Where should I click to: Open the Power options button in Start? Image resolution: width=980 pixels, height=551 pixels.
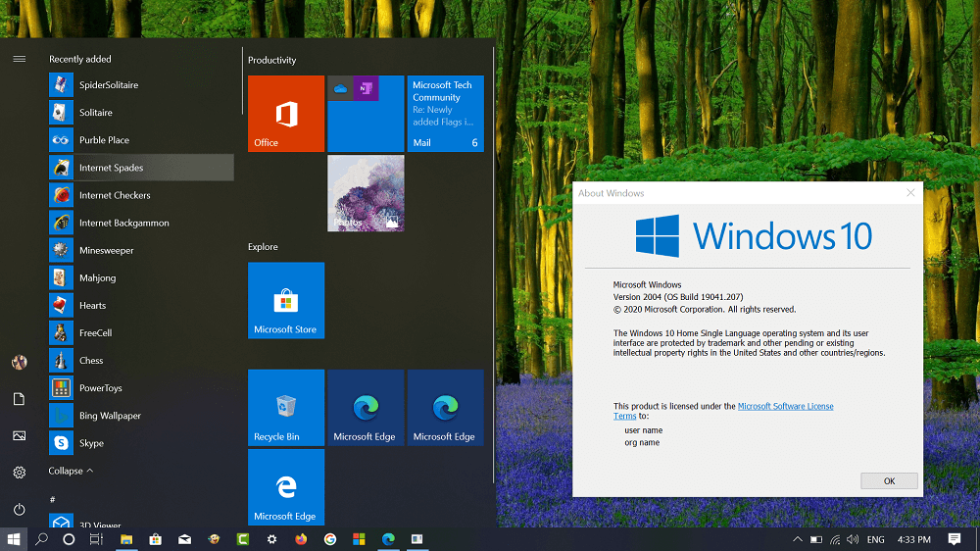click(20, 509)
